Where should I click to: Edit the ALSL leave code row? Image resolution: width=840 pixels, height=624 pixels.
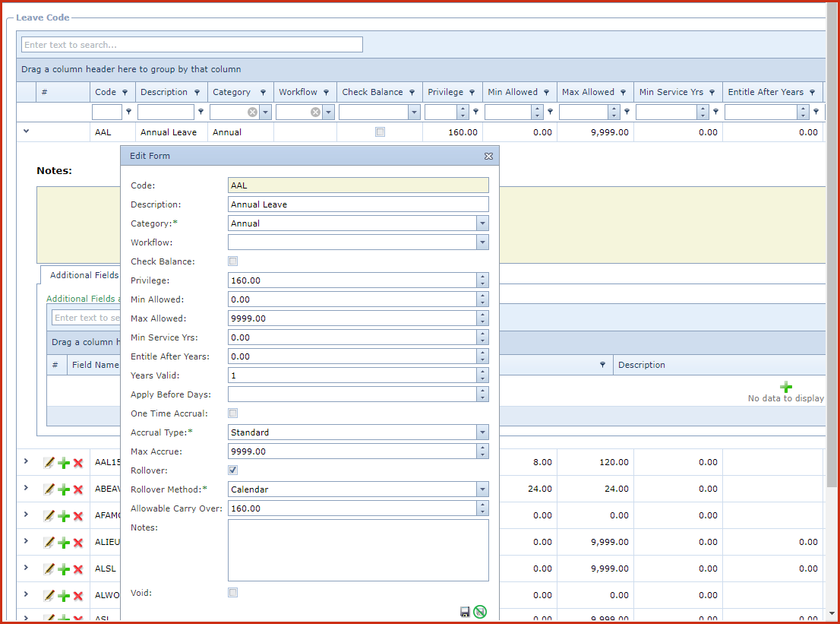click(49, 569)
